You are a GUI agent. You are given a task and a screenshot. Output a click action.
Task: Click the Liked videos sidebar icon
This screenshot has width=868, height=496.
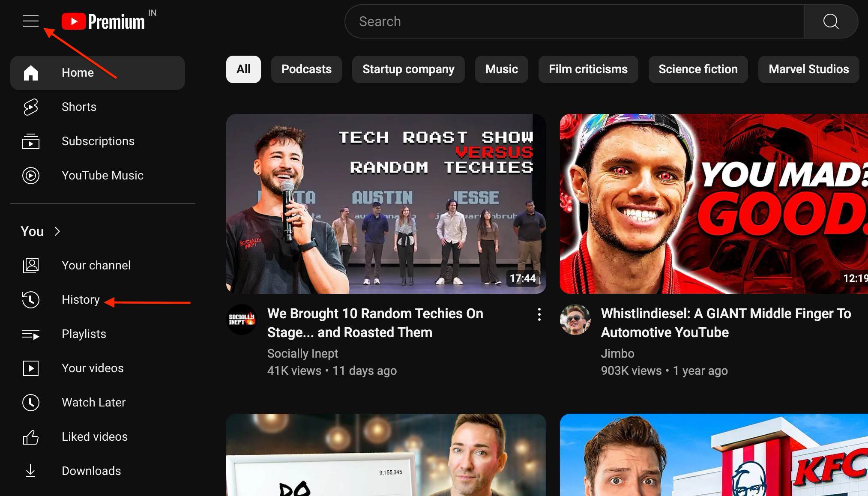31,436
